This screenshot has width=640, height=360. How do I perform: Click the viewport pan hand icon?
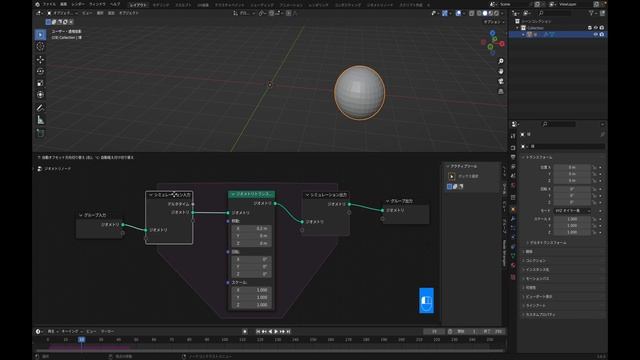[x=501, y=71]
